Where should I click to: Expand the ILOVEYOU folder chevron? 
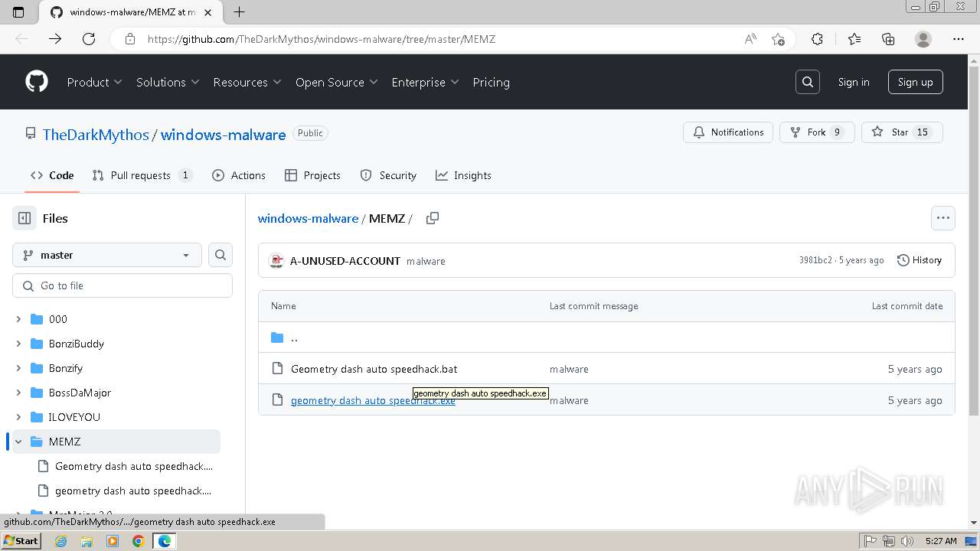(19, 417)
